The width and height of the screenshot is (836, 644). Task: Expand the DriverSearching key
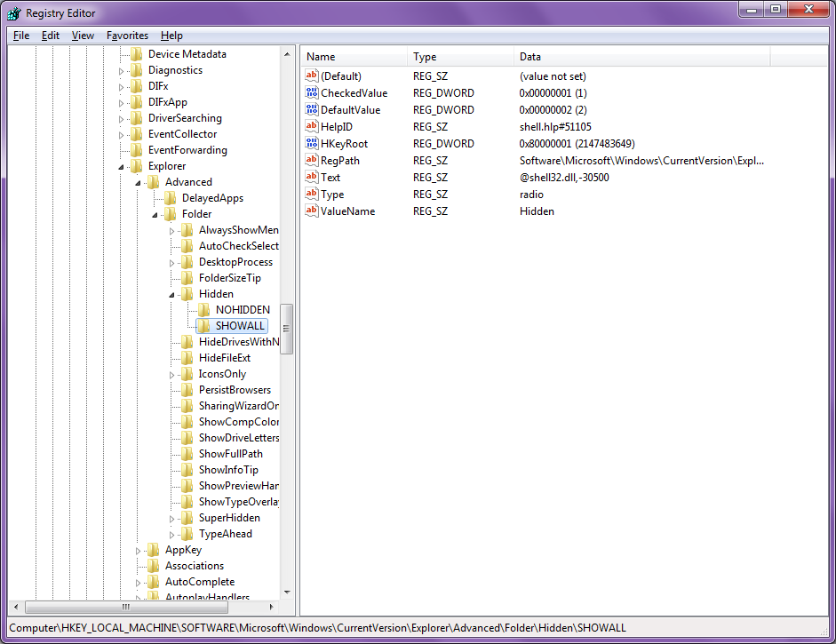tap(121, 119)
